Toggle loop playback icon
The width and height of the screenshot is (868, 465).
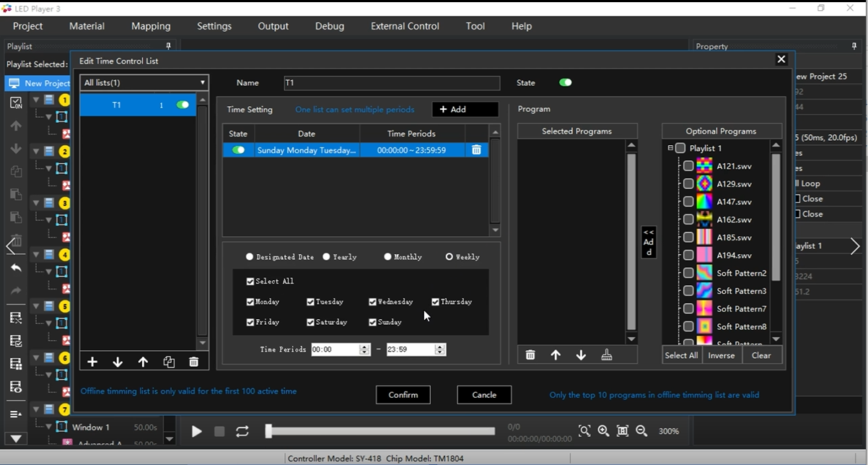[242, 431]
